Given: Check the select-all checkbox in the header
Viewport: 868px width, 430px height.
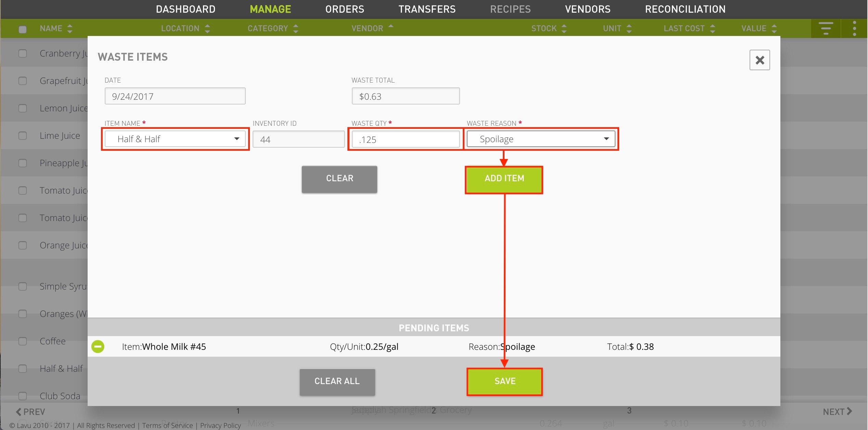Looking at the screenshot, I should click(23, 29).
